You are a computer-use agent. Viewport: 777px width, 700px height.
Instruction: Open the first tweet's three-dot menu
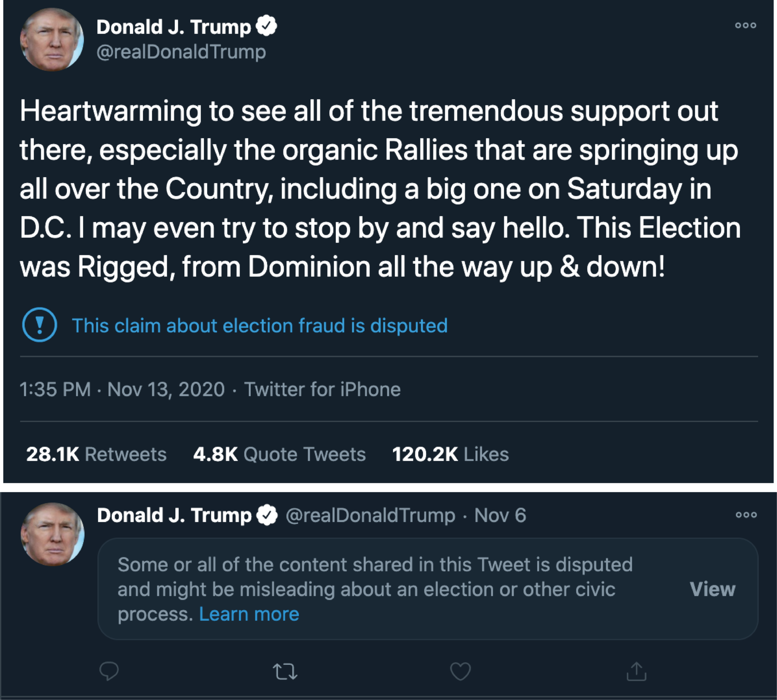(x=746, y=25)
